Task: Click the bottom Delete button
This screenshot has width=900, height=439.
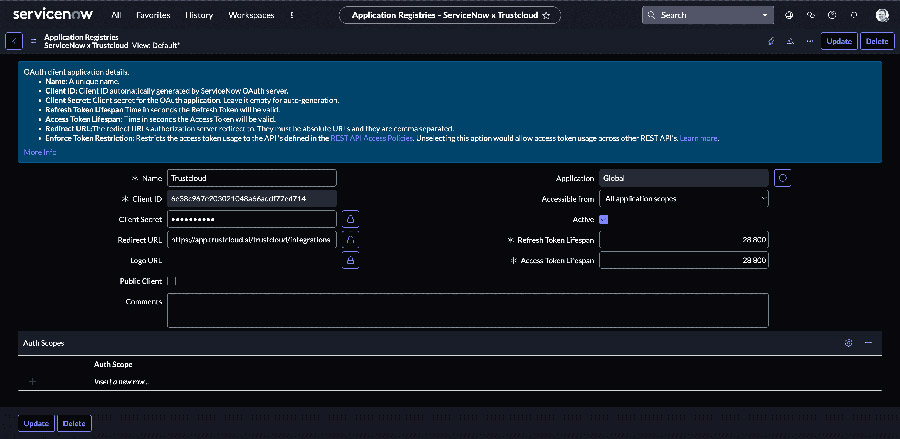Action: point(74,424)
